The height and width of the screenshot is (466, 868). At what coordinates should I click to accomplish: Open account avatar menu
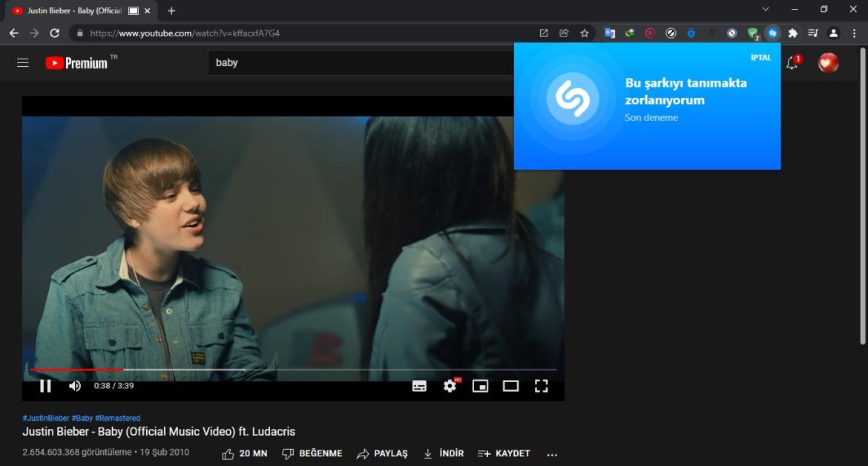[828, 62]
